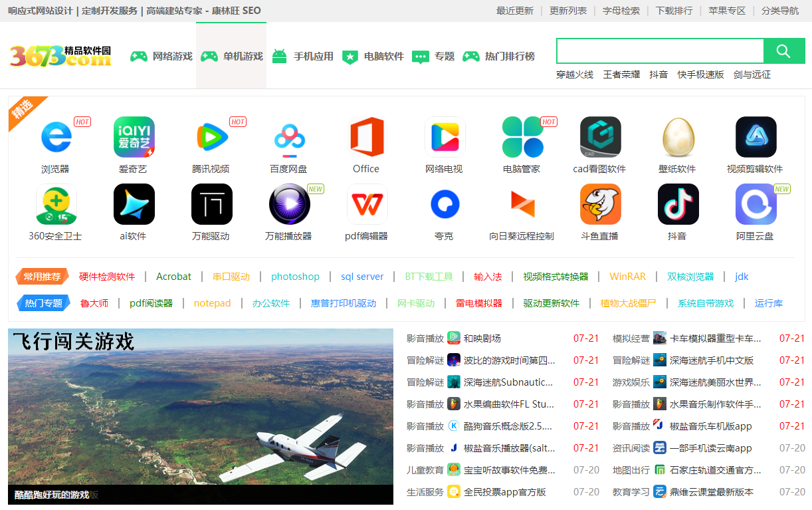812x510 pixels.
Task: Click the 和映剧场 app icon in list
Action: (454, 338)
